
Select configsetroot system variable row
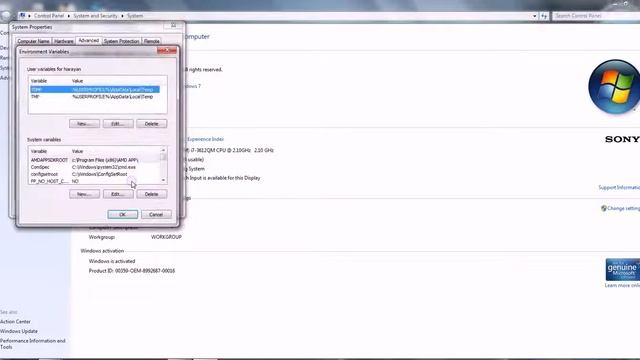tap(95, 174)
